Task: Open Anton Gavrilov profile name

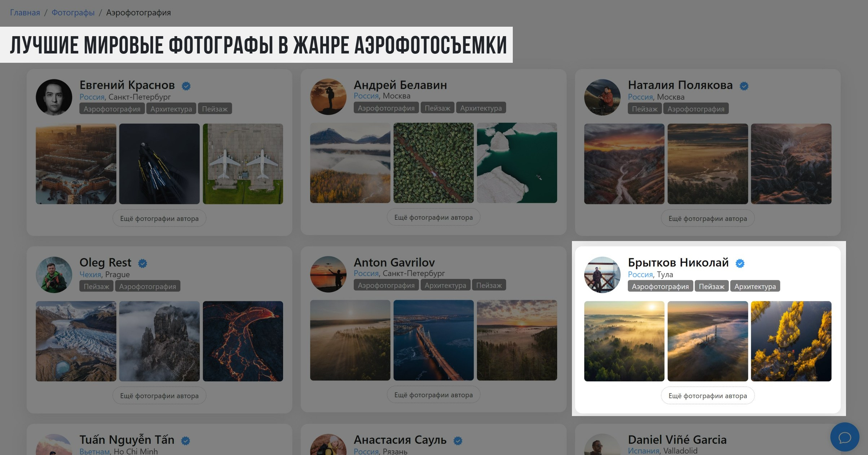Action: (394, 262)
